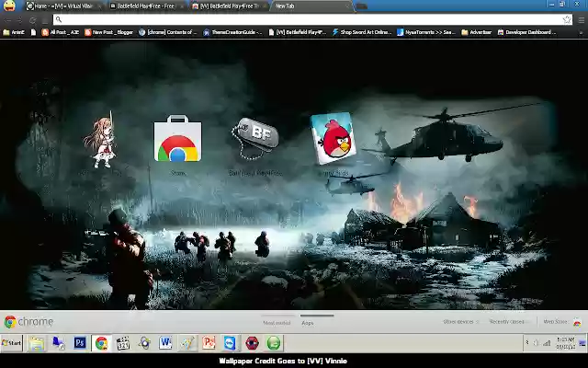588x368 pixels.
Task: Open the Chrome Web Store app
Action: [177, 139]
